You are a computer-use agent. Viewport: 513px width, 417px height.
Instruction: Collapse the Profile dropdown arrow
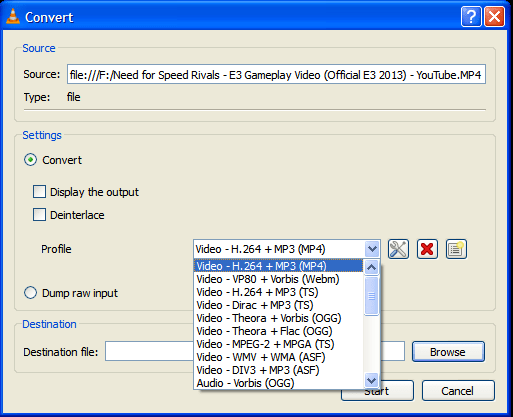click(x=372, y=249)
